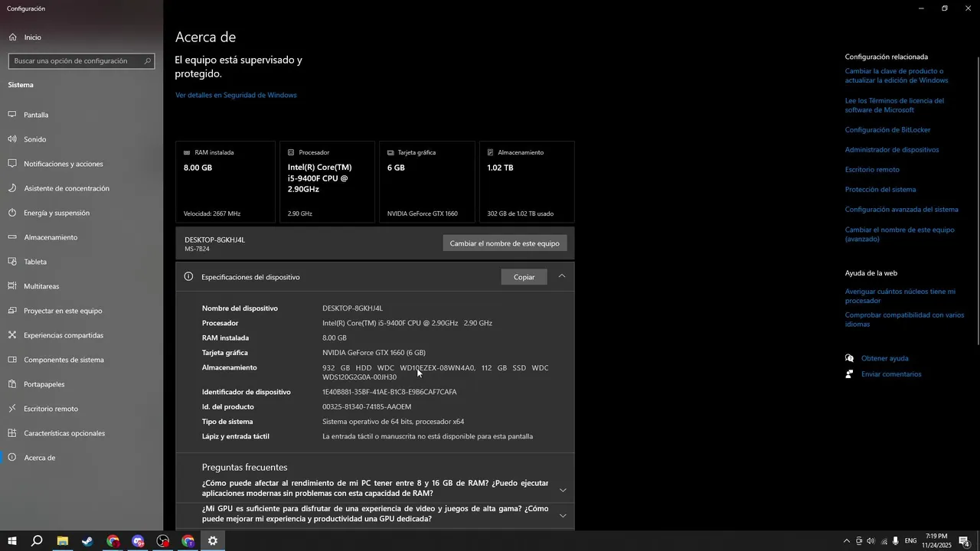980x551 pixels.
Task: Select the Energía y suspensión power icon
Action: (12, 213)
